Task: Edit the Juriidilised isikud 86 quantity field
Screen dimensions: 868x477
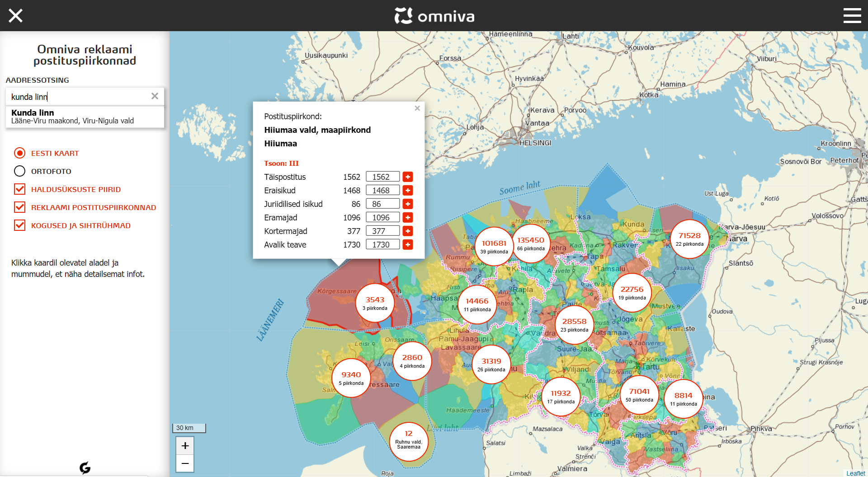Action: pyautogui.click(x=382, y=204)
